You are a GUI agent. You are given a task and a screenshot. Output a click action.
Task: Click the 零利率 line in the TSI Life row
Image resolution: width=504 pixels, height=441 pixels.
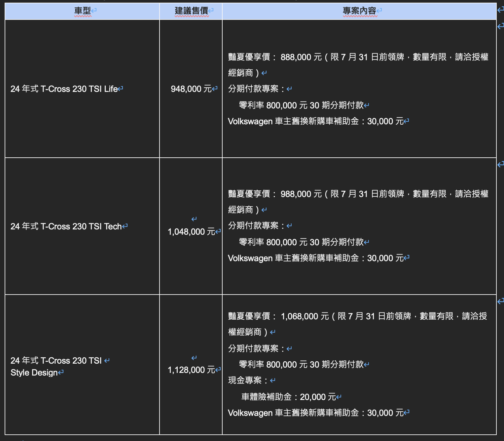coord(301,105)
